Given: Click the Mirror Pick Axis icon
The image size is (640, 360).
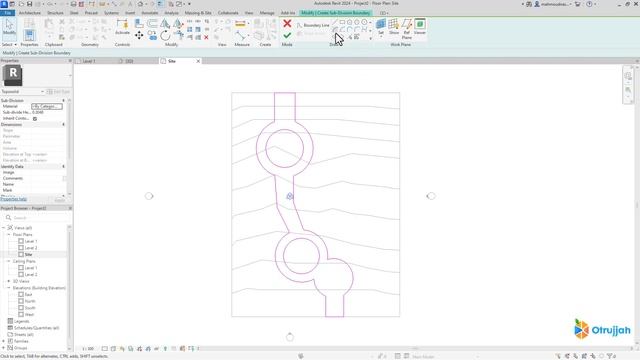Looking at the screenshot, I should coord(165,24).
